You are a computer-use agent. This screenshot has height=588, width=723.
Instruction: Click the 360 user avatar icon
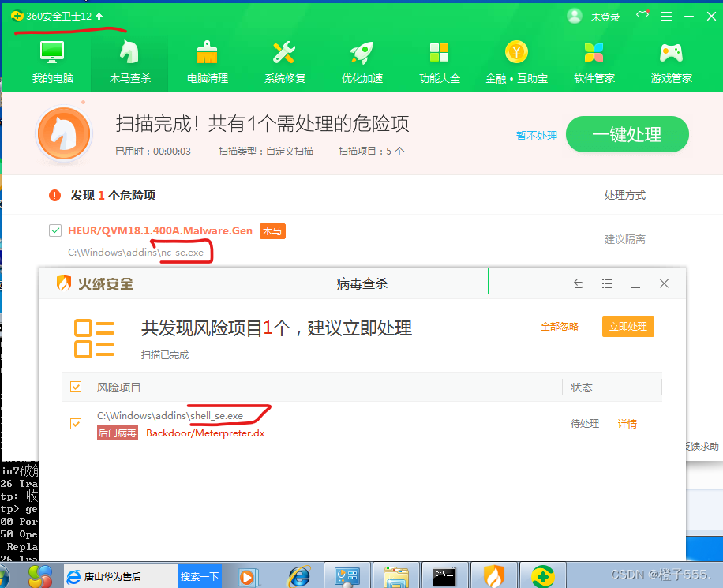pyautogui.click(x=575, y=16)
